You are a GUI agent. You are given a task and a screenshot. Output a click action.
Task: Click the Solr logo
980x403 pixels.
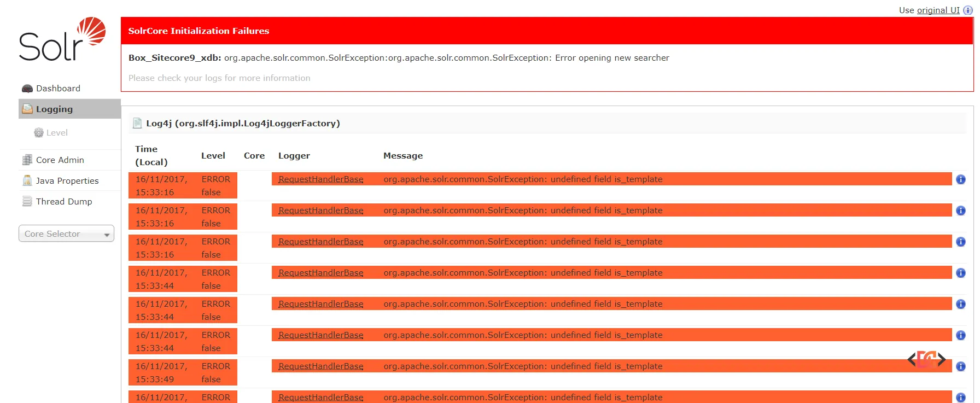pos(62,39)
